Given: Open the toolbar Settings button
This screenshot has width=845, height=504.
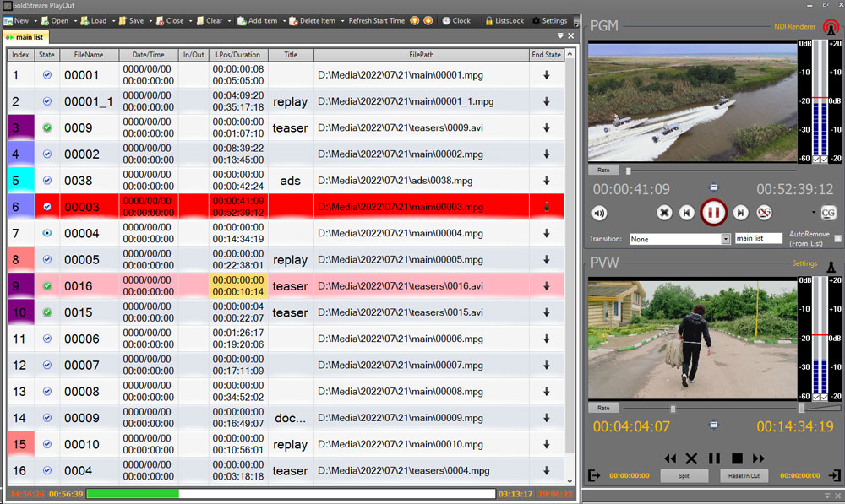Looking at the screenshot, I should (550, 20).
